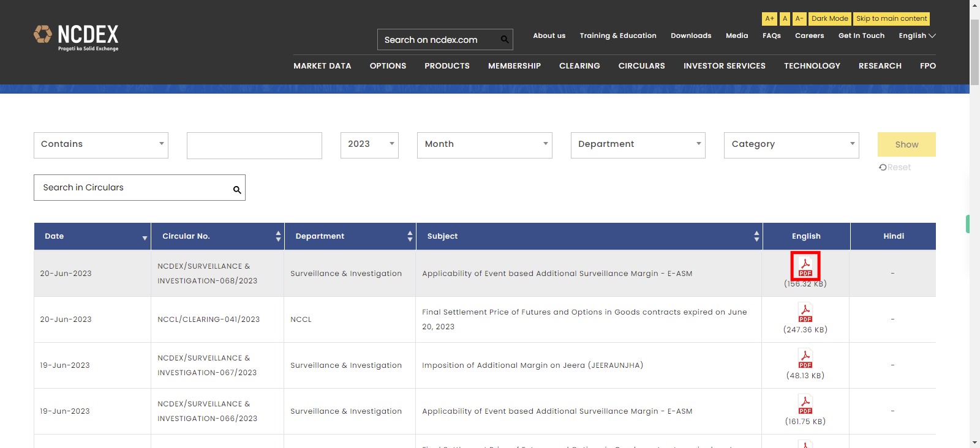Sort table by Date column
The width and height of the screenshot is (980, 448).
click(92, 236)
